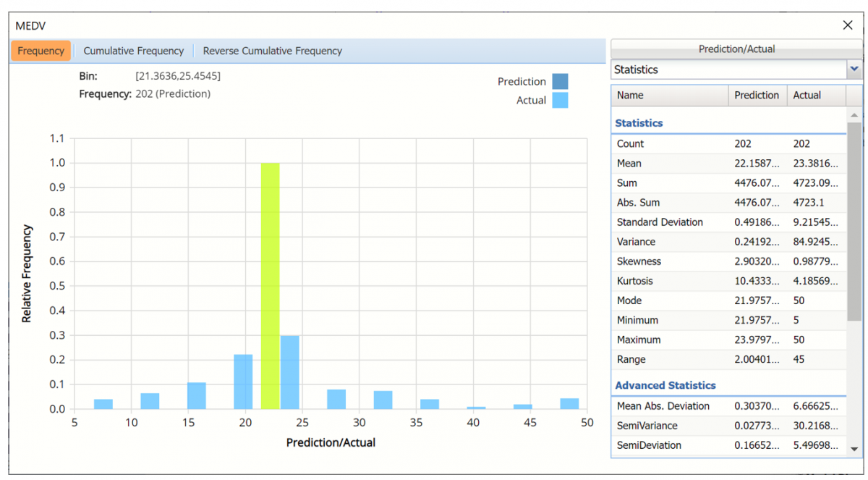The image size is (868, 480).
Task: Click the Advanced Statistics section header
Action: coord(665,386)
